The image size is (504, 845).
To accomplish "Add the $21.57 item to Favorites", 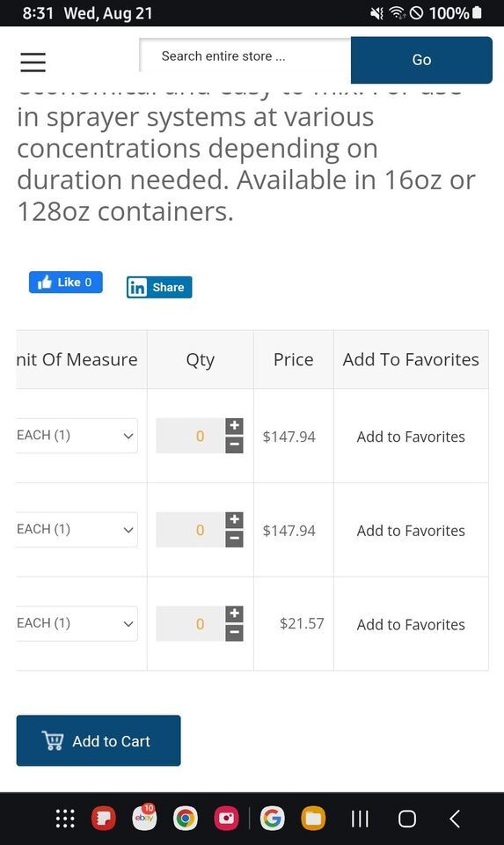I will tap(411, 625).
